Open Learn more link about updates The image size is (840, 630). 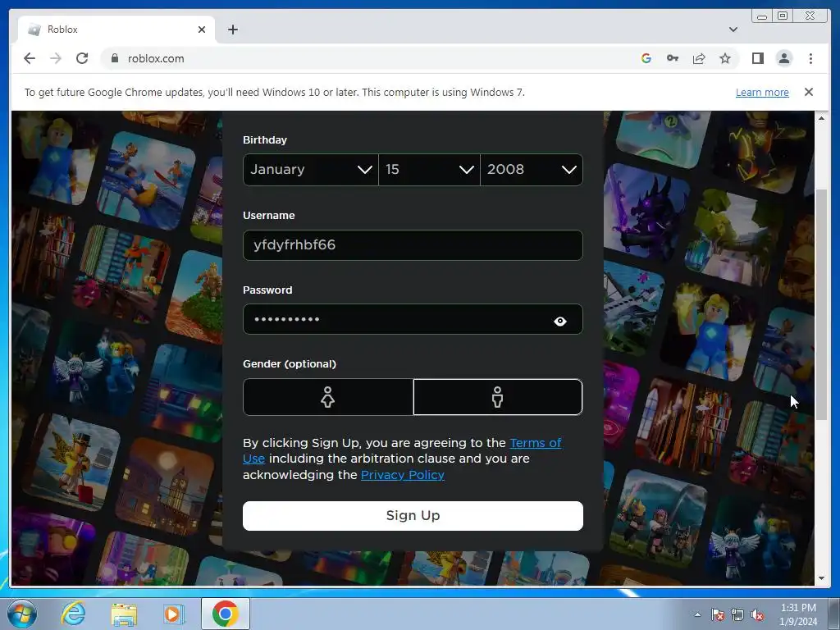pos(762,92)
